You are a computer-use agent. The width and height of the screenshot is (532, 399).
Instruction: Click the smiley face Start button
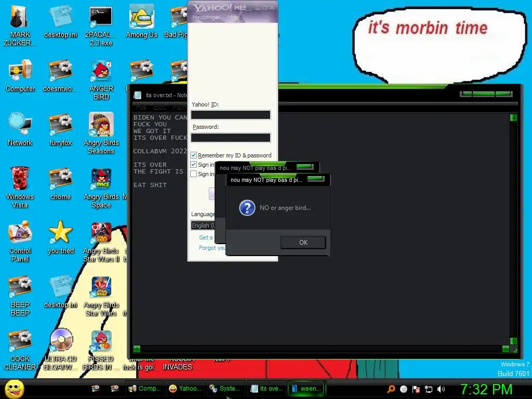coord(14,389)
